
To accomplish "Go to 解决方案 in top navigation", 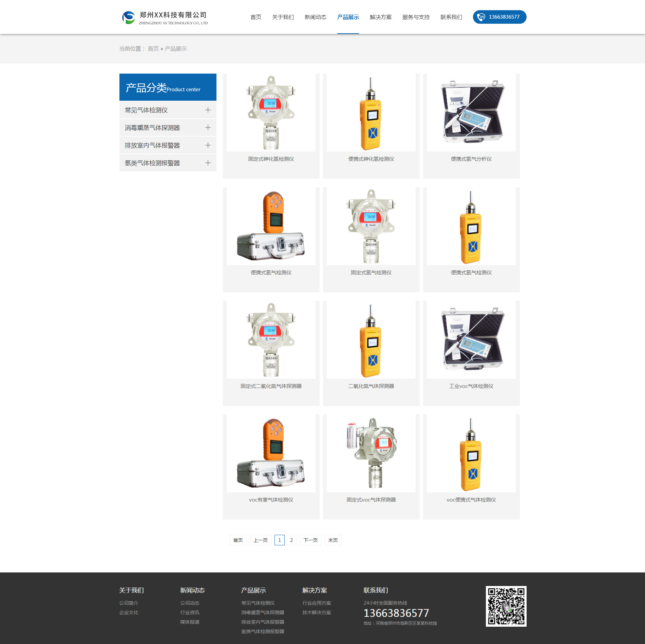I will [x=380, y=17].
